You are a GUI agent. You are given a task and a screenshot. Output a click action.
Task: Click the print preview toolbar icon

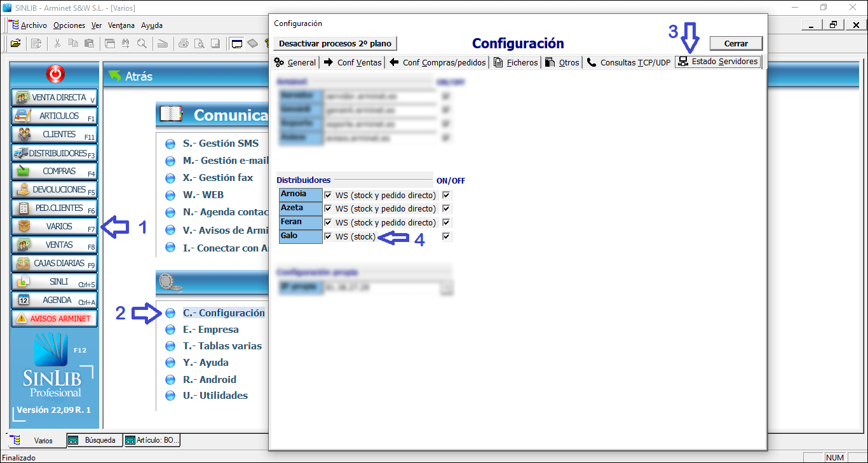coord(200,44)
